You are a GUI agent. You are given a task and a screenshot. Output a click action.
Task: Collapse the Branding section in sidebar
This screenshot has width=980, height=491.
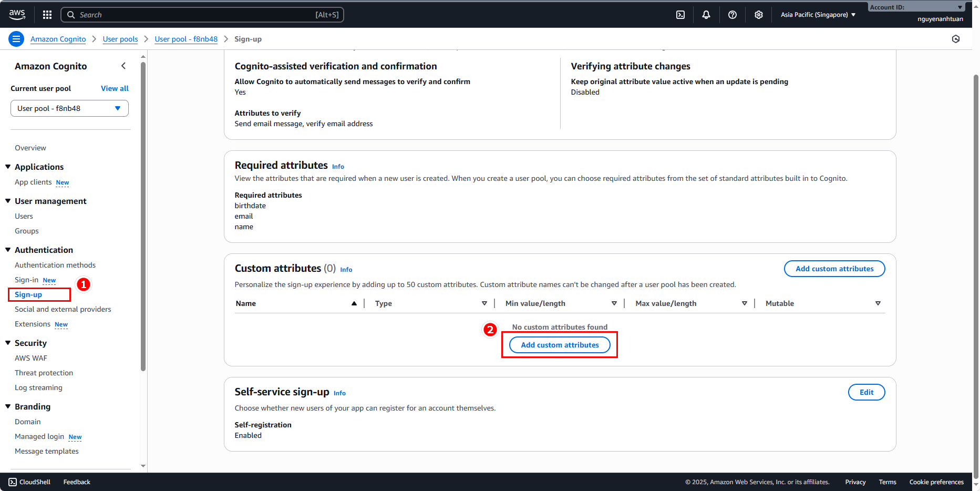8,406
